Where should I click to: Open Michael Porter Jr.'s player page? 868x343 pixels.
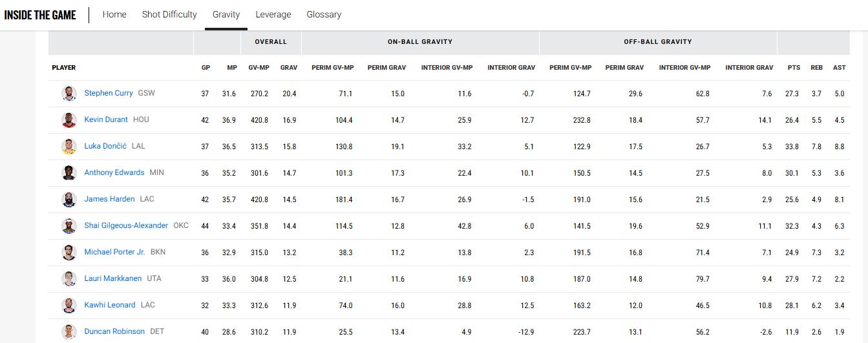[x=114, y=252]
